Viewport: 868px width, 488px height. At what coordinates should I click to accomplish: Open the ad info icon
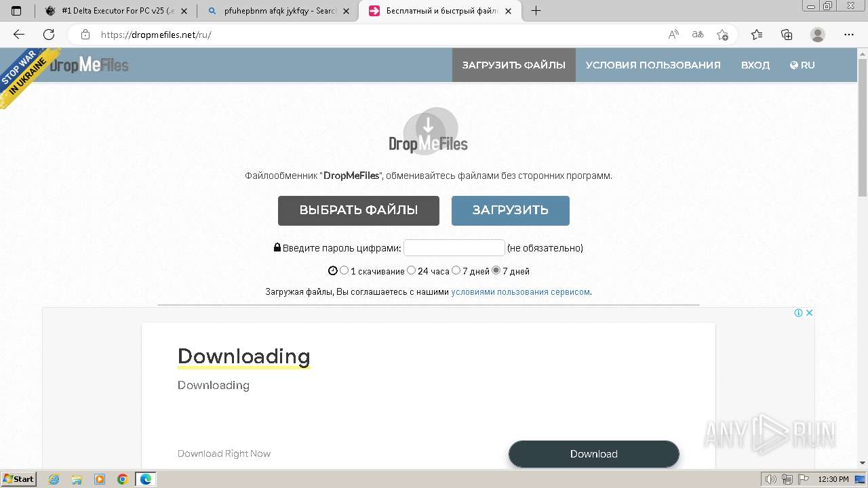pyautogui.click(x=799, y=312)
